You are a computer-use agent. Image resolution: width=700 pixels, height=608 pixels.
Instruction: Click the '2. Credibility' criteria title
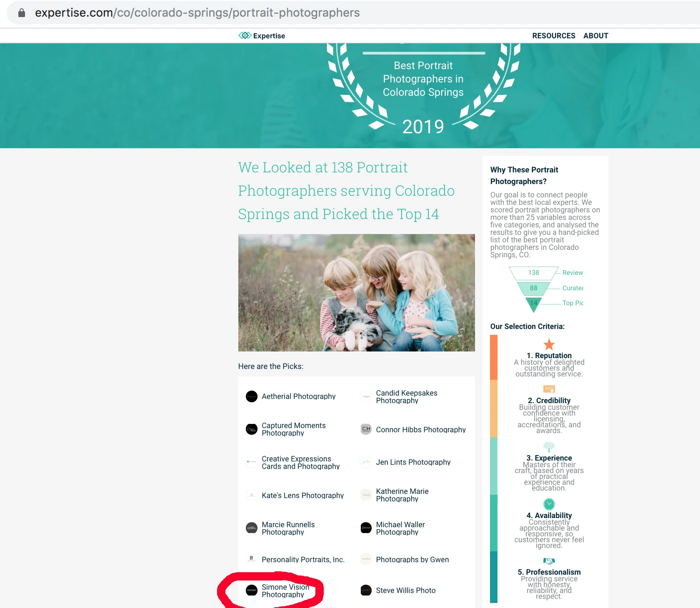pyautogui.click(x=549, y=400)
